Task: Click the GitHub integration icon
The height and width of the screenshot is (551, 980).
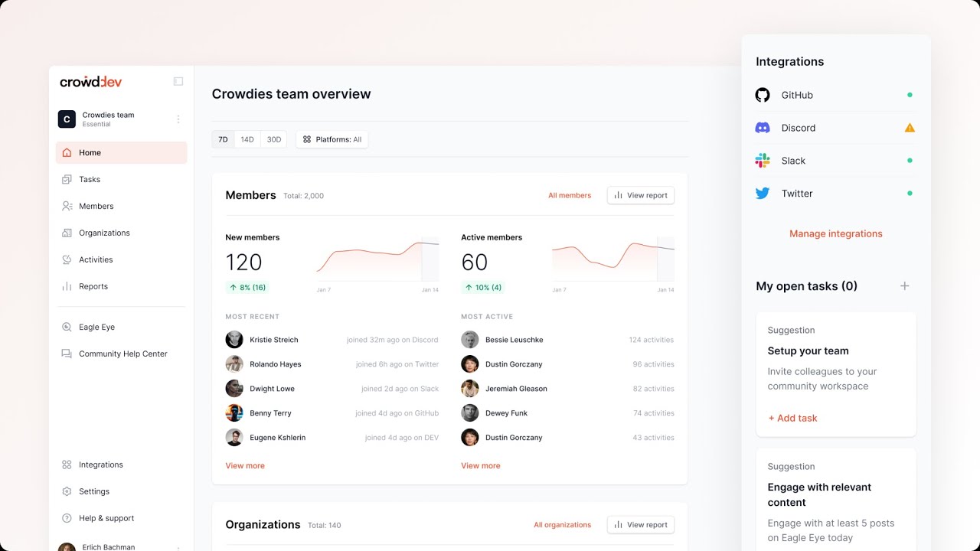Action: point(763,95)
